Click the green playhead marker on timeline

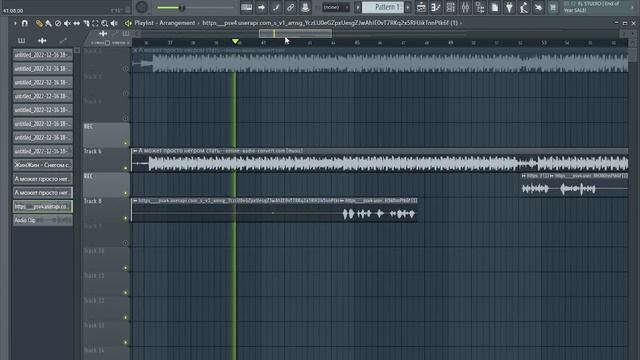[x=235, y=41]
